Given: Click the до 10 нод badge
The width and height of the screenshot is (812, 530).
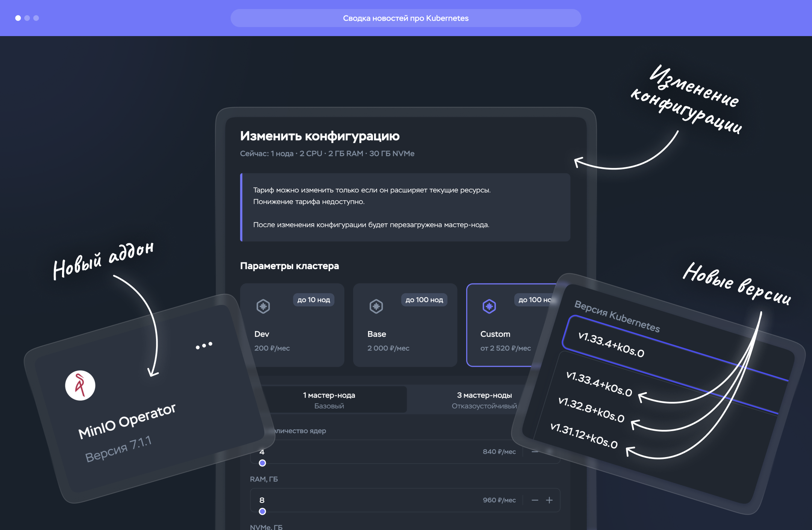Looking at the screenshot, I should click(314, 300).
